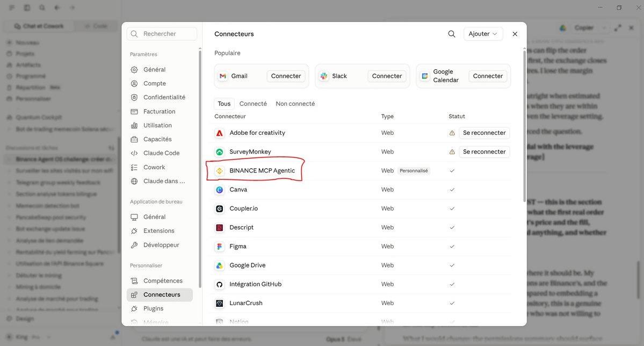Open the Général settings under Paramètres

coord(160,69)
